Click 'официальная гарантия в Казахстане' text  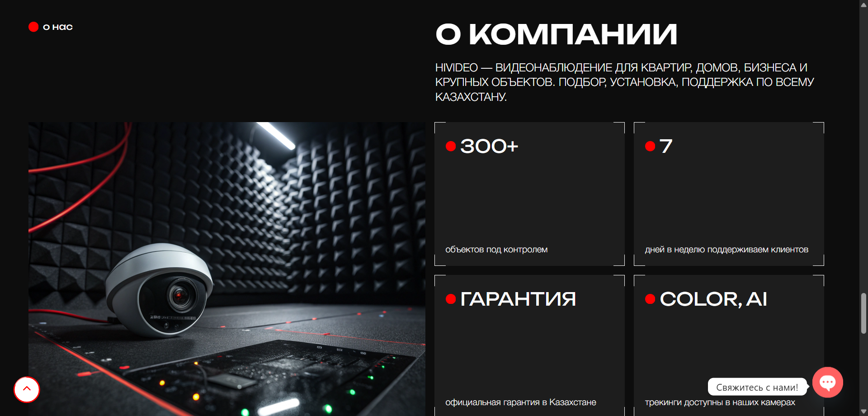point(521,402)
